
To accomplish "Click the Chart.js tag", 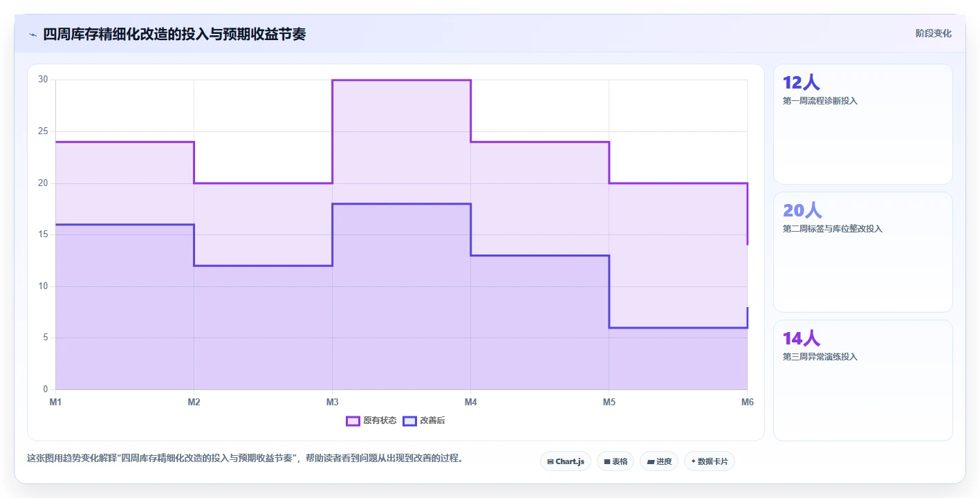I will pos(566,461).
